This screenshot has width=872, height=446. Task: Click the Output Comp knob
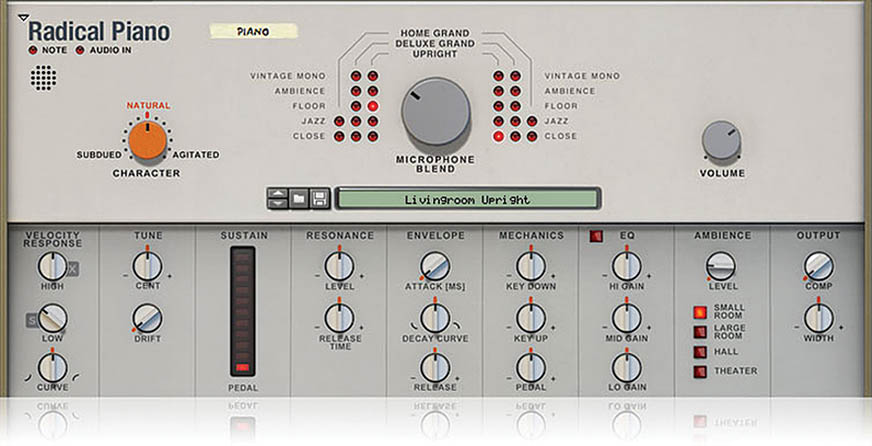tap(818, 266)
